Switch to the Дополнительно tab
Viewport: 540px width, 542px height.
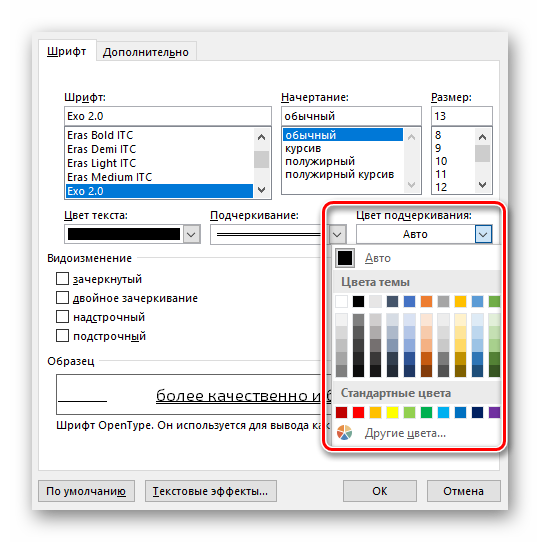pos(146,52)
